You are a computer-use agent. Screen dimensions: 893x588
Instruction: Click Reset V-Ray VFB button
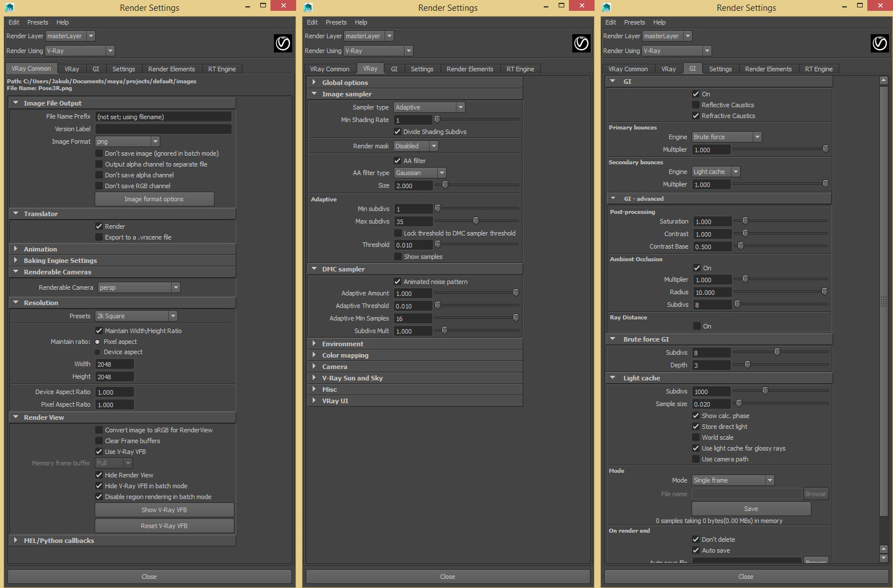coord(164,526)
